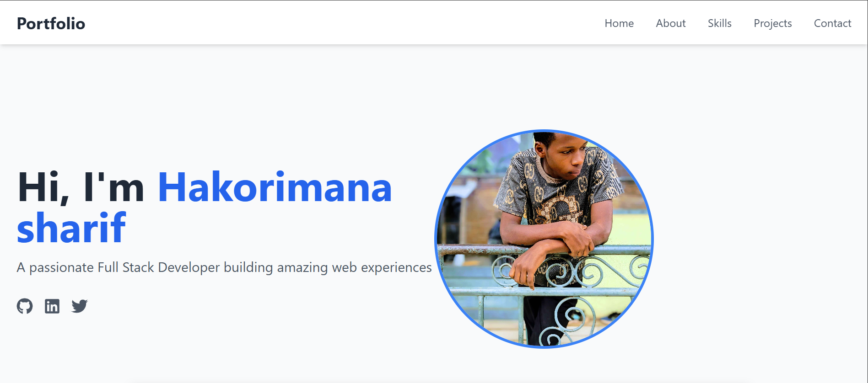The height and width of the screenshot is (383, 868).
Task: Visit the Twitter bird icon link
Action: point(80,306)
